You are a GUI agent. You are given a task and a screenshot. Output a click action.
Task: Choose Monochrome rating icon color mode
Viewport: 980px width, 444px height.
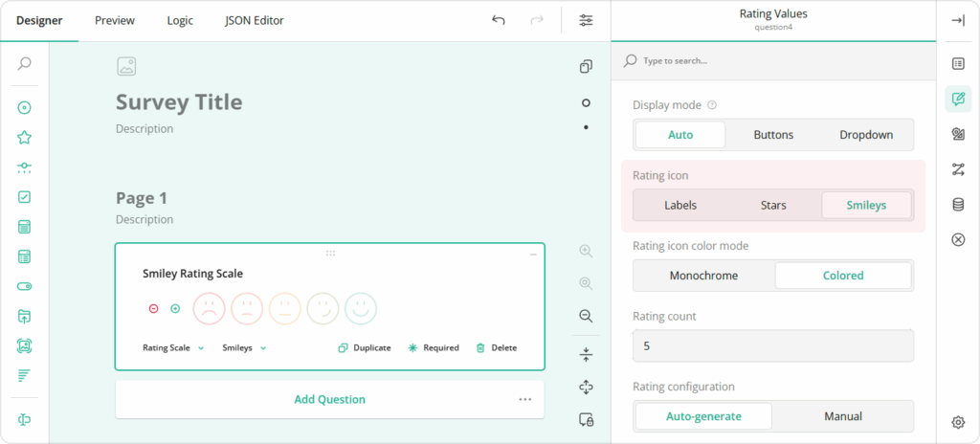pos(703,276)
